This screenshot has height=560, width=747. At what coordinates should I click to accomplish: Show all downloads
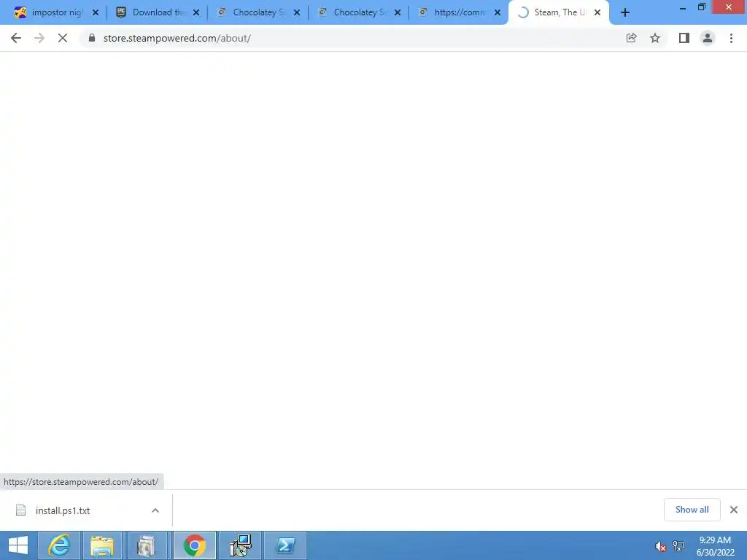pos(692,510)
